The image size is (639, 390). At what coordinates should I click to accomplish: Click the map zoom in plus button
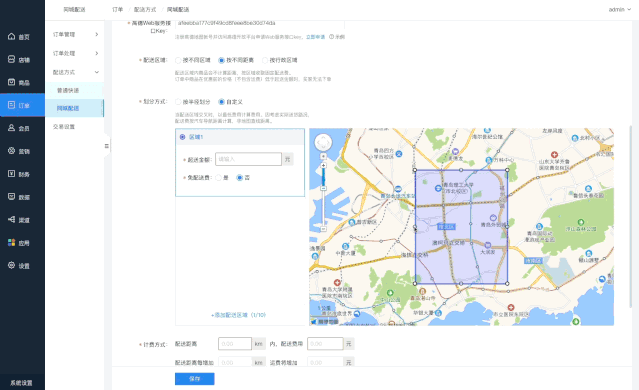click(323, 165)
